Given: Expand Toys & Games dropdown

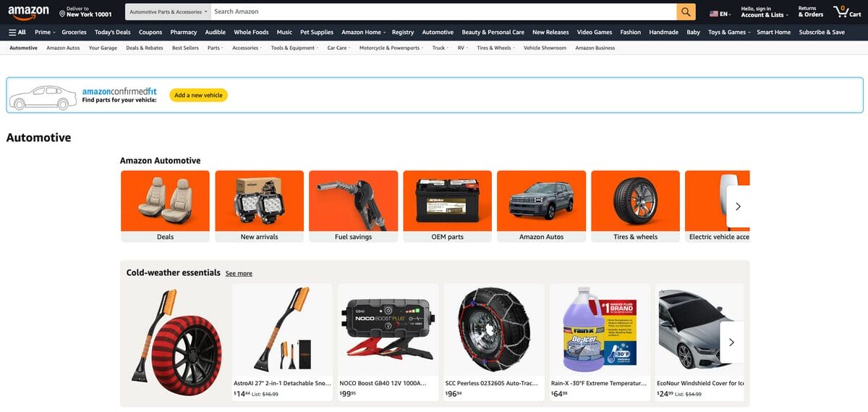Looking at the screenshot, I should coord(729,32).
